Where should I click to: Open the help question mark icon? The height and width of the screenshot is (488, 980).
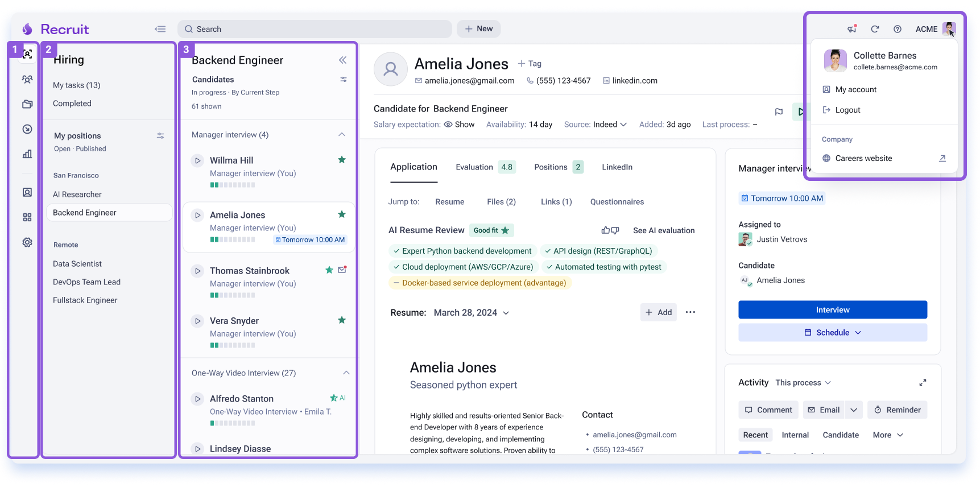(898, 29)
